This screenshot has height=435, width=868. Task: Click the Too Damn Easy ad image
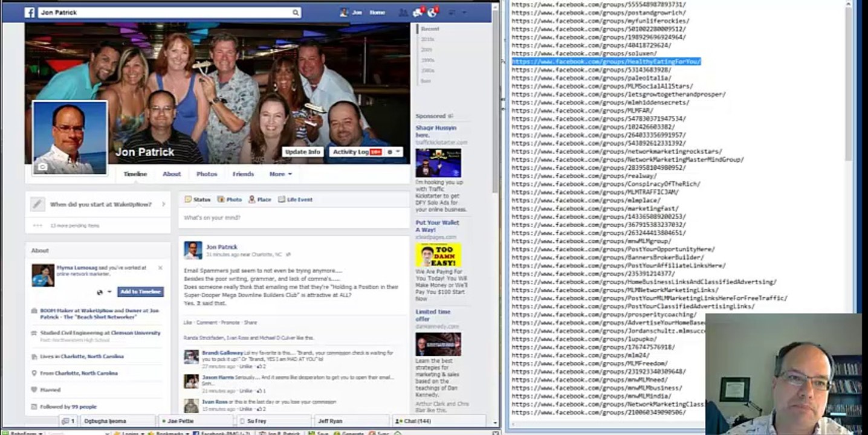click(438, 255)
